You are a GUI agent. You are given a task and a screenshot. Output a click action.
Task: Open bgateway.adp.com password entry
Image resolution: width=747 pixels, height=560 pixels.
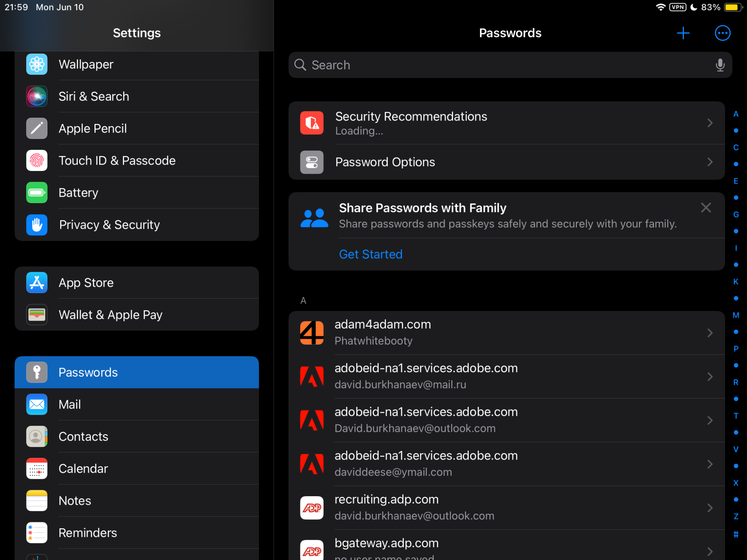[x=506, y=545]
